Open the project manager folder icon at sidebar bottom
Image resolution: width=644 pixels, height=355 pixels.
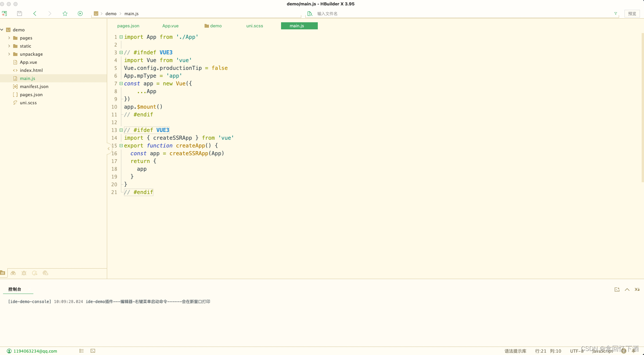coord(3,273)
